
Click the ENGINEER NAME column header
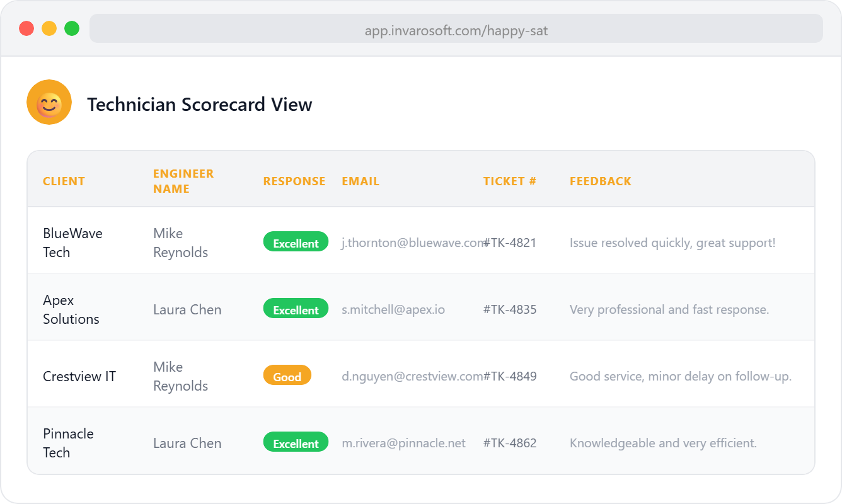pyautogui.click(x=183, y=181)
